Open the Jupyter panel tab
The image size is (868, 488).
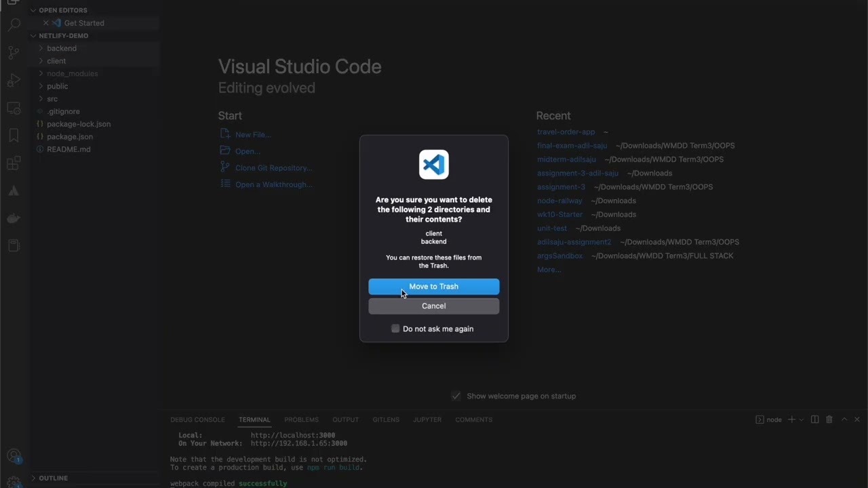[427, 420]
